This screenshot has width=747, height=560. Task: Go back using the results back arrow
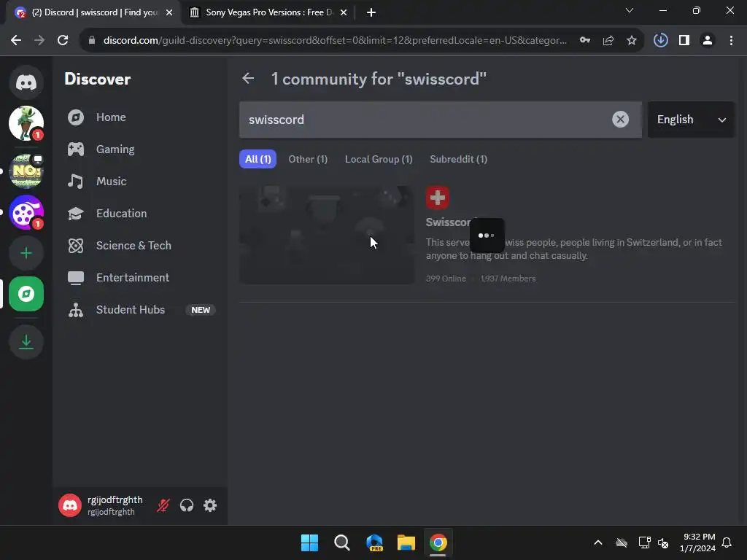click(x=248, y=79)
